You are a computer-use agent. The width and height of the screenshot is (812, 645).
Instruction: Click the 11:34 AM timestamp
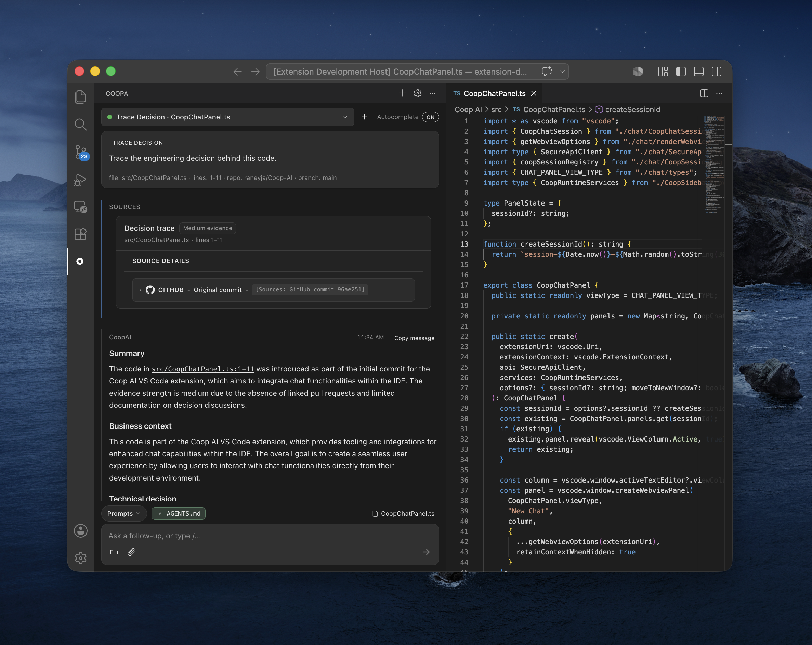click(x=370, y=337)
